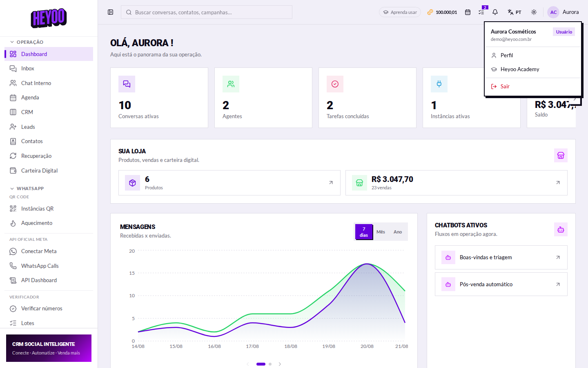Screen dimensions: 588x368
Task: Open Inbox from the sidebar
Action: (49, 69)
